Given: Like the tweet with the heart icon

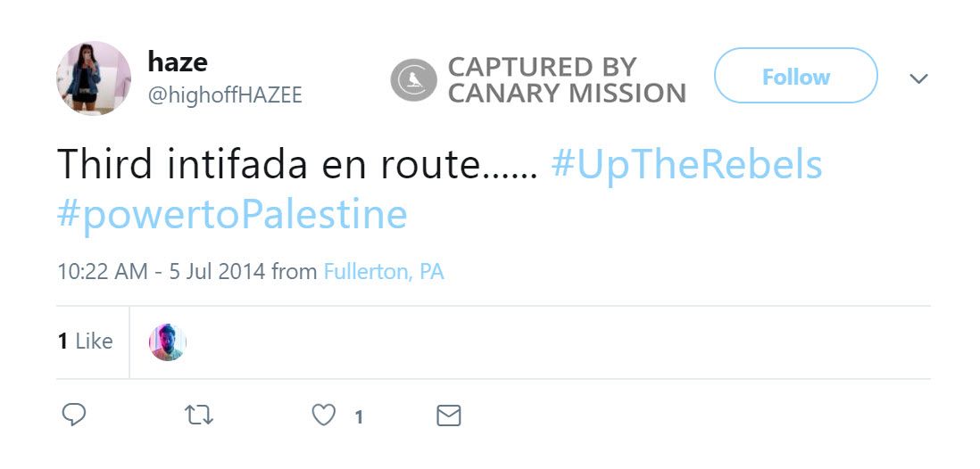Looking at the screenshot, I should [x=324, y=415].
